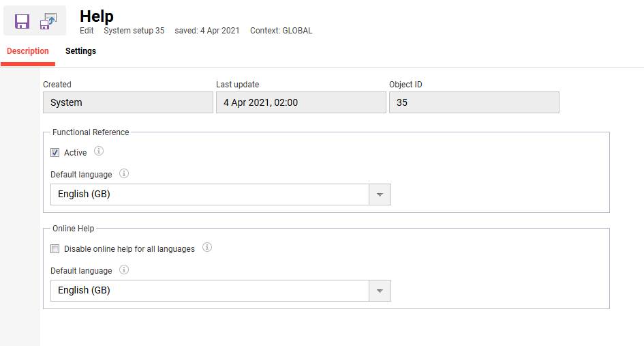Click the Created field showing System
The width and height of the screenshot is (644, 346).
pos(128,102)
